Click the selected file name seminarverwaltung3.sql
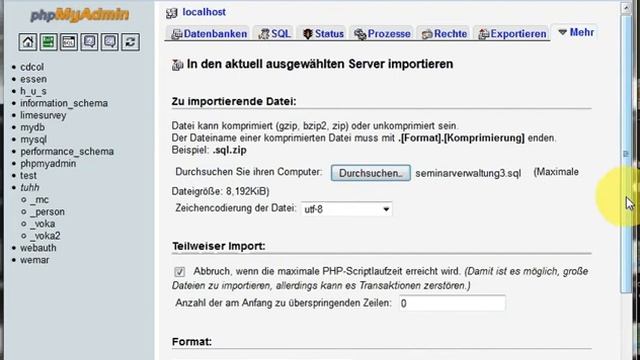Viewport: 640px width, 360px height. coord(468,173)
